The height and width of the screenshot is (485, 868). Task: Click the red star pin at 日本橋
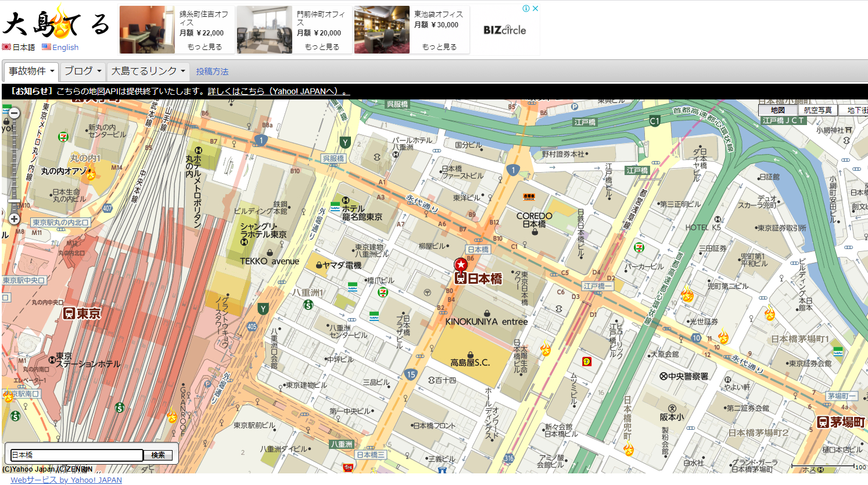click(x=461, y=265)
